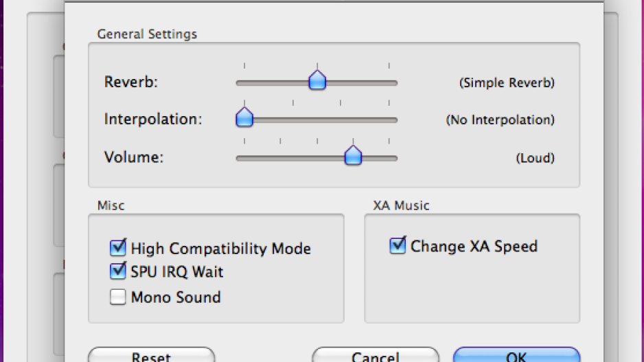Confirm settings with the OK button
The height and width of the screenshot is (362, 644).
tap(516, 356)
